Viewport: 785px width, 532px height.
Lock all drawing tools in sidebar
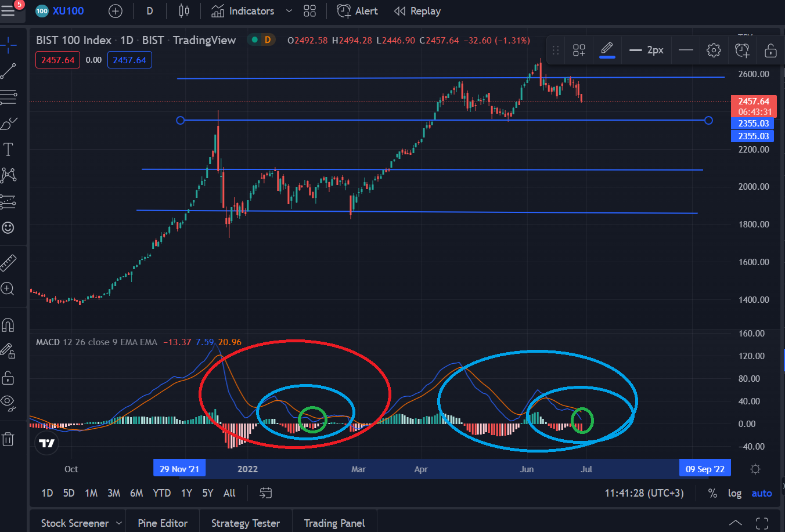coord(8,378)
